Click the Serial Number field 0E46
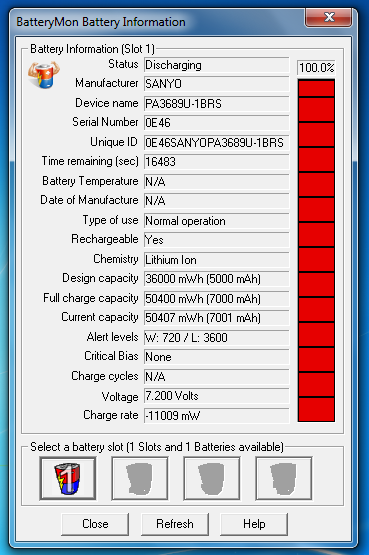 [217, 123]
